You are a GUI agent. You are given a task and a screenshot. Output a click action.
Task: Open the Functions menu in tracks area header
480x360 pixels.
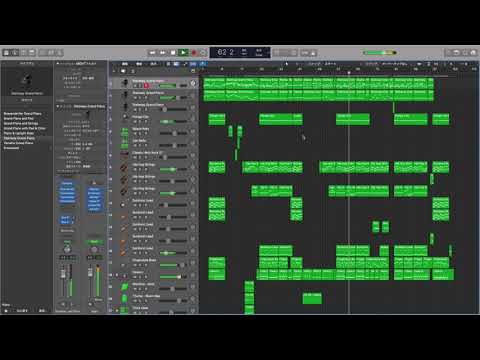tap(139, 63)
